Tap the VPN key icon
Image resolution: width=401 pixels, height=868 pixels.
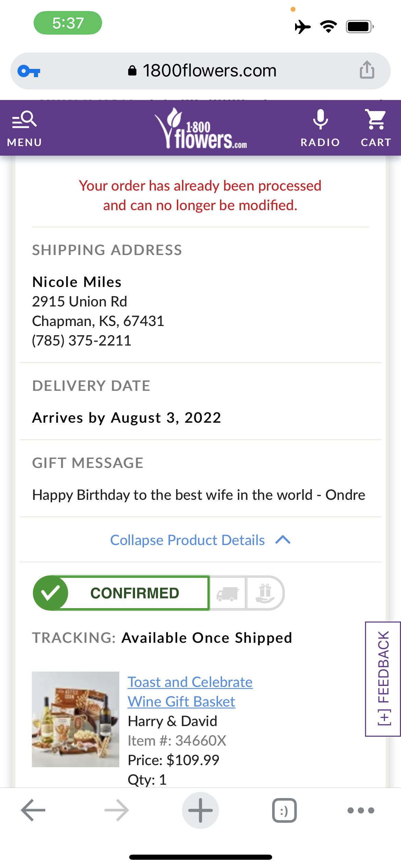point(29,71)
